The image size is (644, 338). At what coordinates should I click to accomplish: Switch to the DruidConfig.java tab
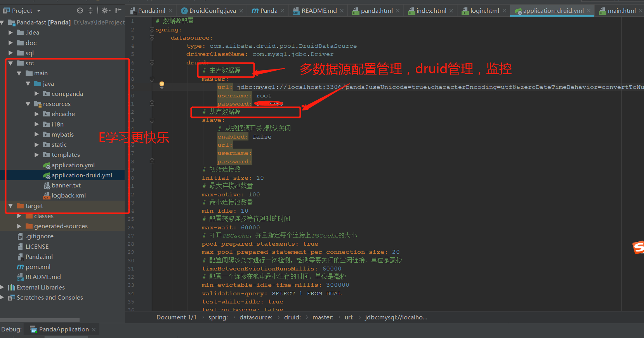(212, 11)
